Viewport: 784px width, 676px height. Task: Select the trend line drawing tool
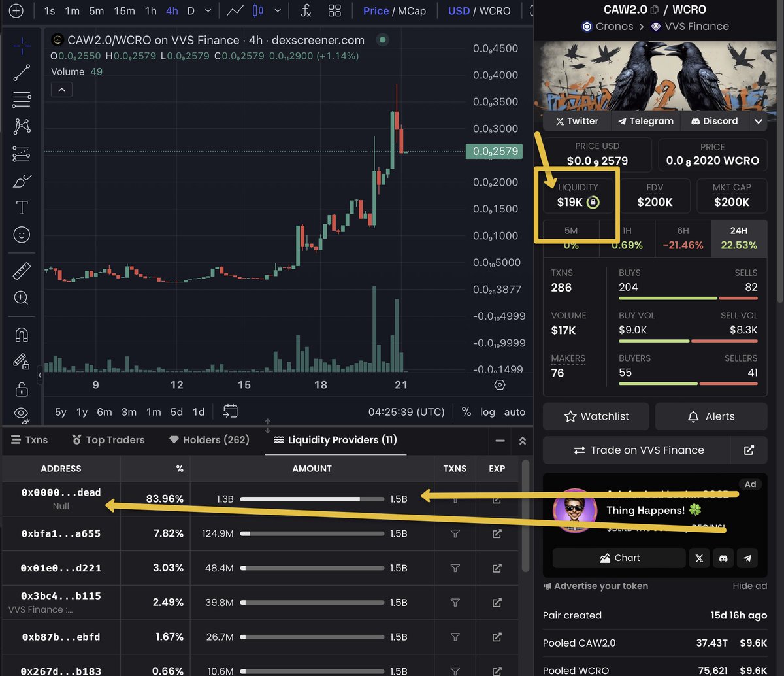pyautogui.click(x=22, y=73)
